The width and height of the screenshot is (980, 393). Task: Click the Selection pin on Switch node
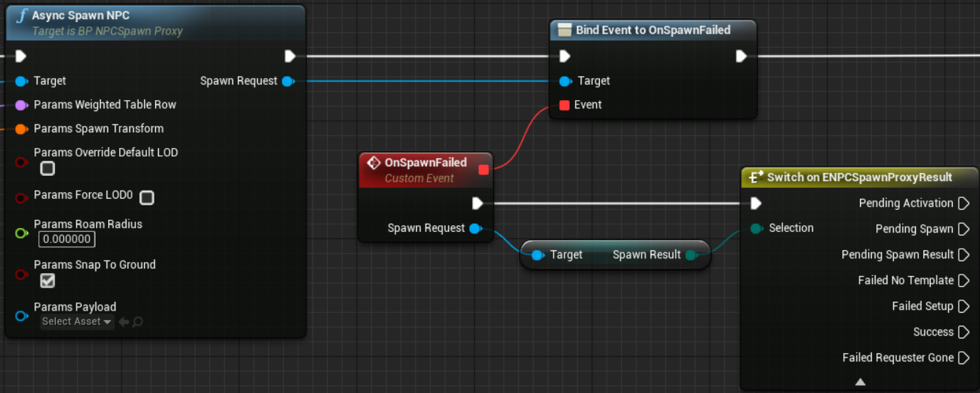(756, 229)
